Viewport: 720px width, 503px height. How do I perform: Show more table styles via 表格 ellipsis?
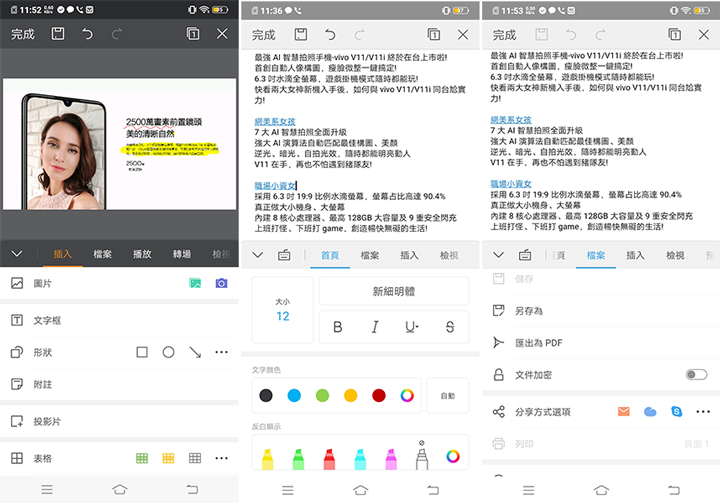pyautogui.click(x=221, y=458)
